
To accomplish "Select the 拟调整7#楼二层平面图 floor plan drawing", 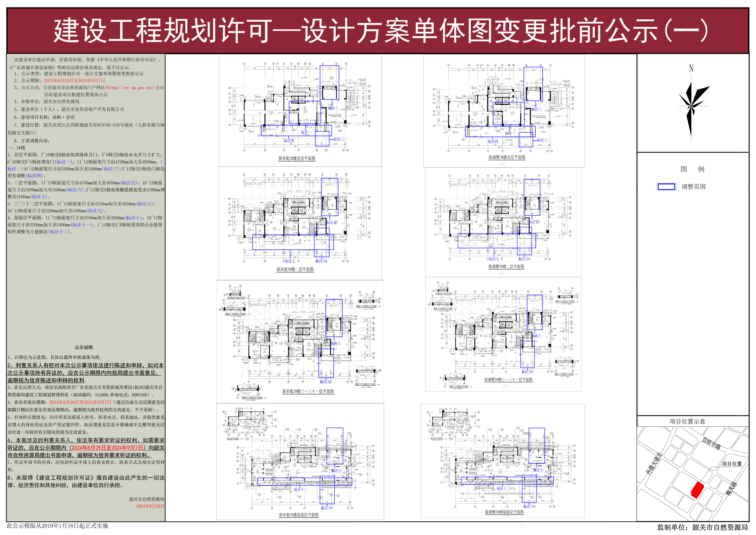I will pos(503,222).
